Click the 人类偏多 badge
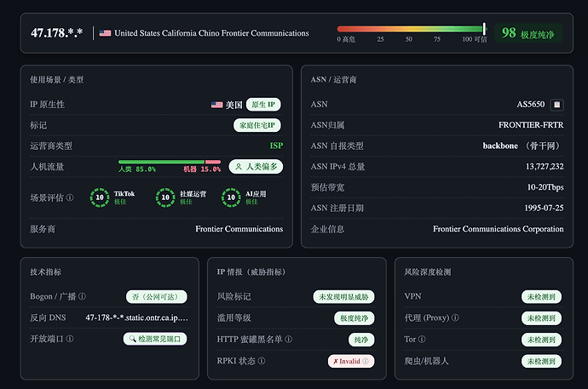588x389 pixels. 256,167
